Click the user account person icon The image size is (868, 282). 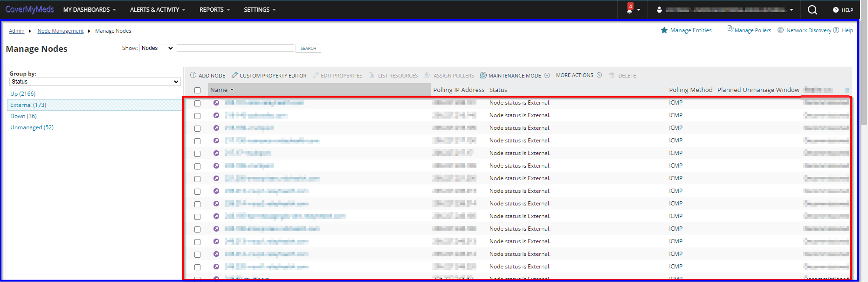point(659,10)
